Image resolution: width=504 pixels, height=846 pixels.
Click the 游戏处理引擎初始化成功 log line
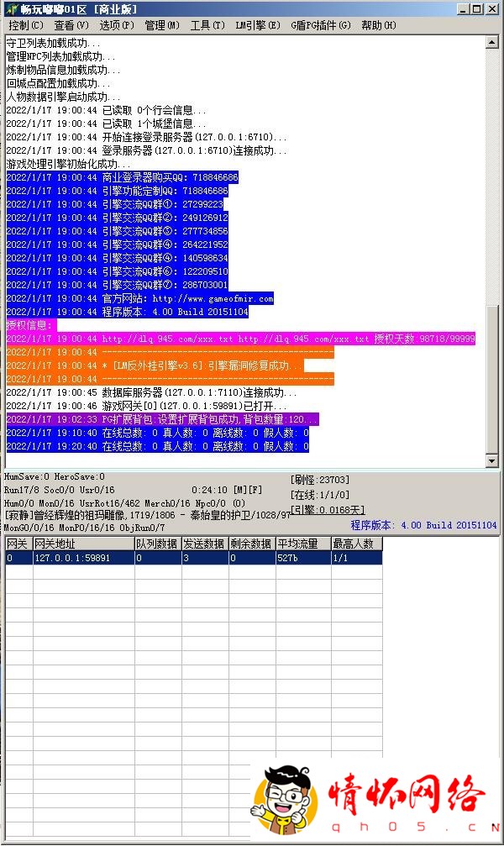pos(68,164)
